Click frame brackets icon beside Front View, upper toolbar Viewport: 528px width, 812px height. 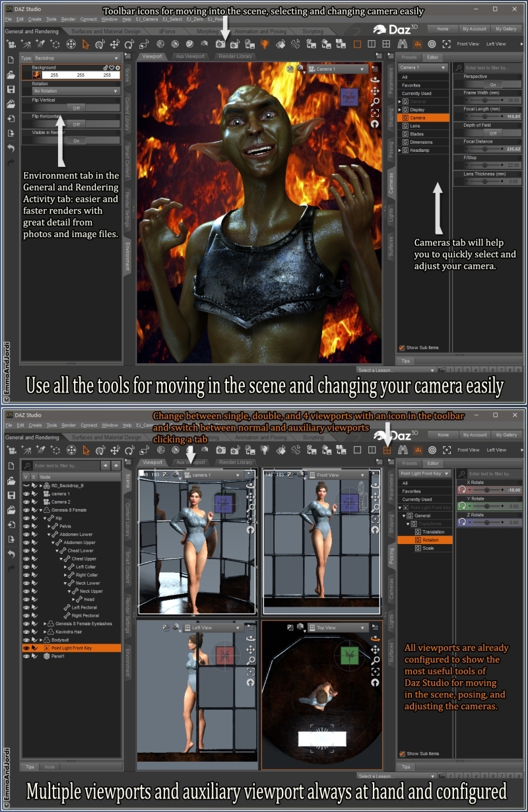tap(447, 44)
